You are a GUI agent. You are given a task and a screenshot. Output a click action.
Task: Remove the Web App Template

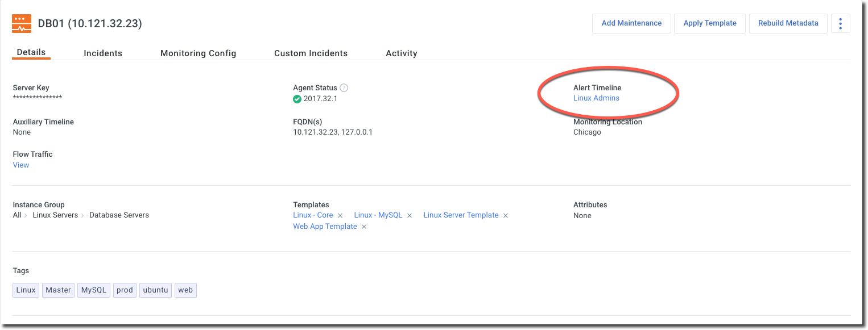pyautogui.click(x=364, y=227)
